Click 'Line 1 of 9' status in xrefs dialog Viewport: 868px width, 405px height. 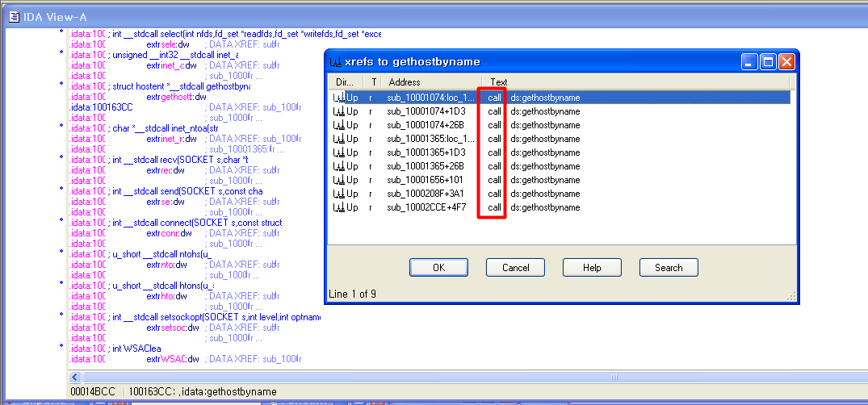tap(353, 294)
